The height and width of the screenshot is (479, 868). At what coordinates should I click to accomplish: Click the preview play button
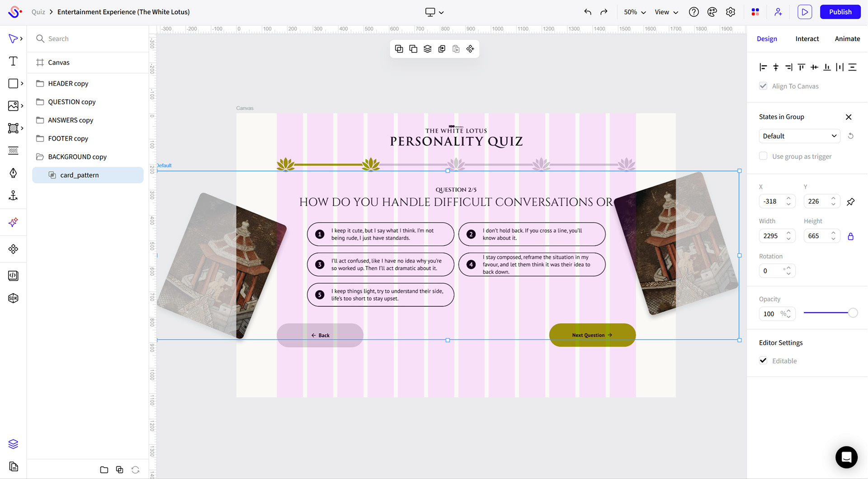pos(805,12)
